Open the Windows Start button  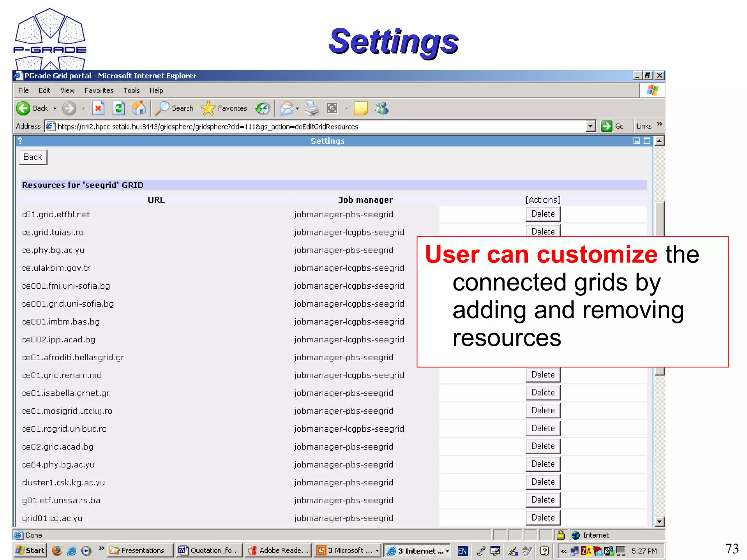[x=30, y=551]
